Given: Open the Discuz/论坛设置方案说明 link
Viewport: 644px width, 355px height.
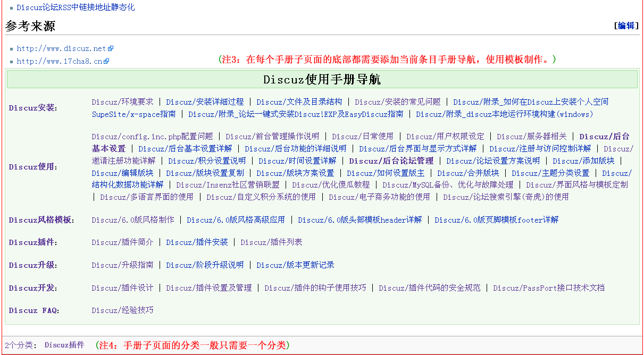Looking at the screenshot, I should tap(493, 160).
